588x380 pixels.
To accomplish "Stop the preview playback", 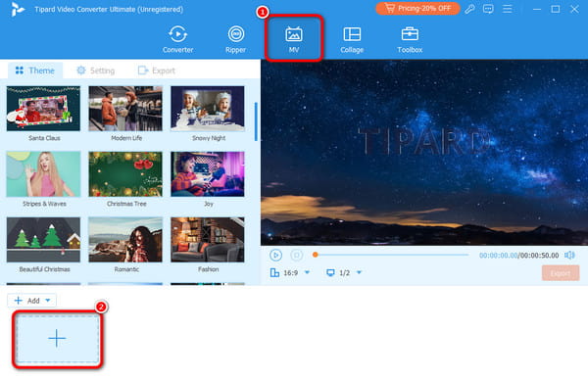I will click(297, 256).
